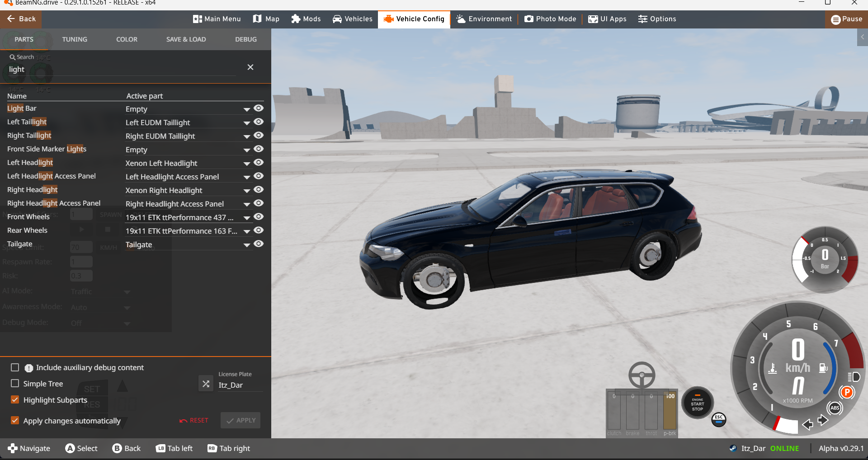The image size is (868, 460).
Task: Enter Photo Mode
Action: [550, 19]
